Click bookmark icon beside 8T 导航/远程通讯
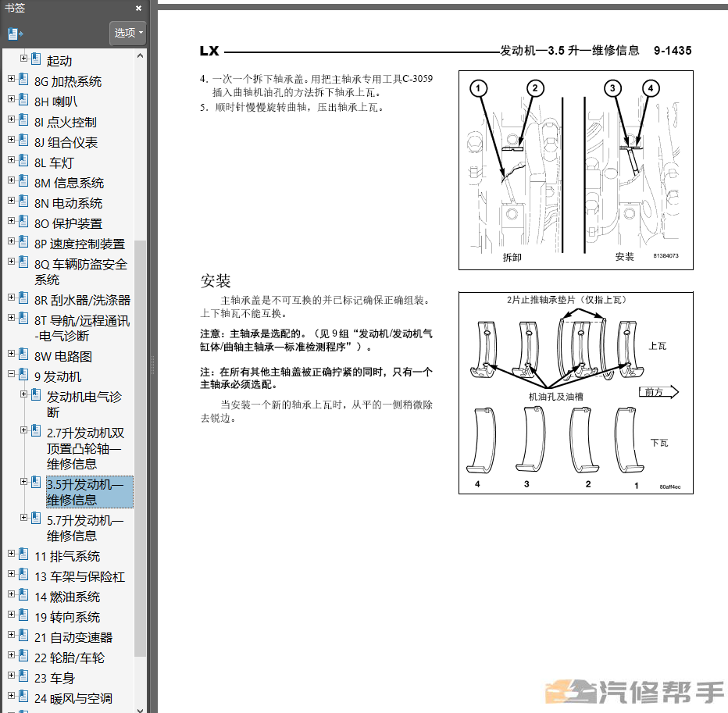 click(x=23, y=319)
